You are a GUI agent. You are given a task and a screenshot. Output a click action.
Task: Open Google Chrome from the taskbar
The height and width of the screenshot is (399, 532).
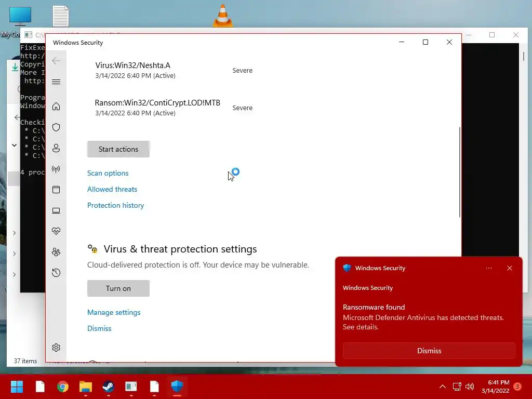[63, 387]
